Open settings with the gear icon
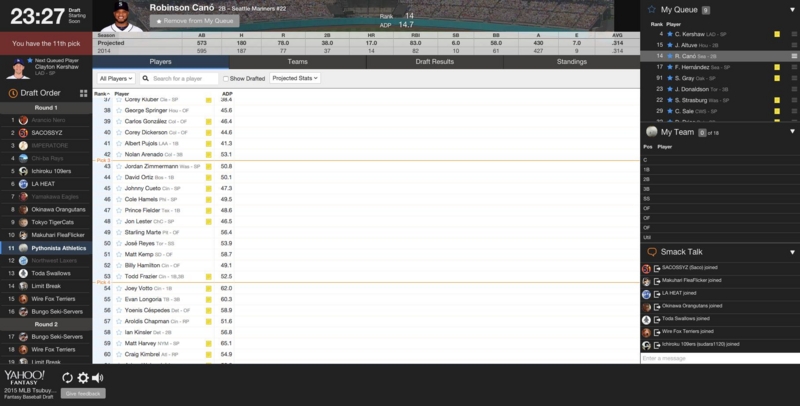The image size is (800, 406). point(83,377)
